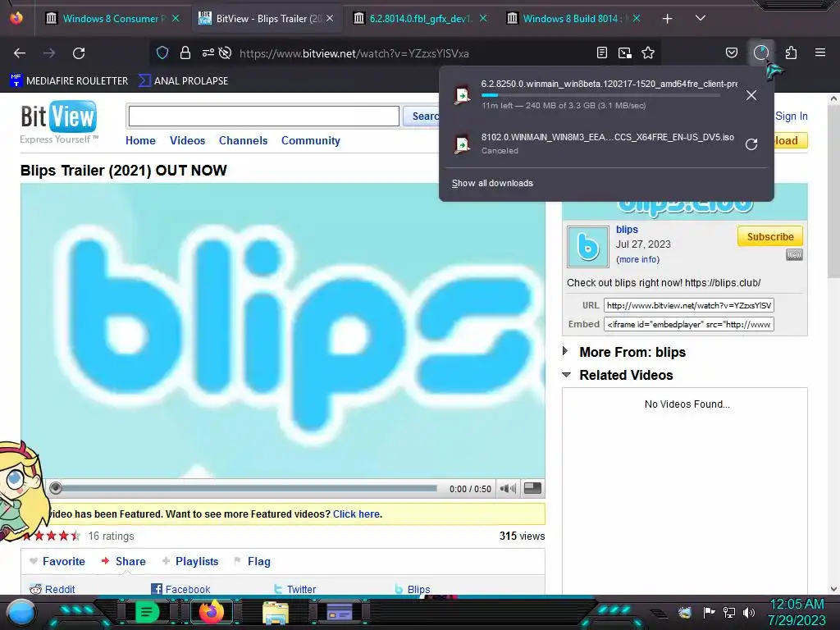Viewport: 840px width, 630px height.
Task: Toggle Reader View icon in the address bar
Action: click(601, 53)
